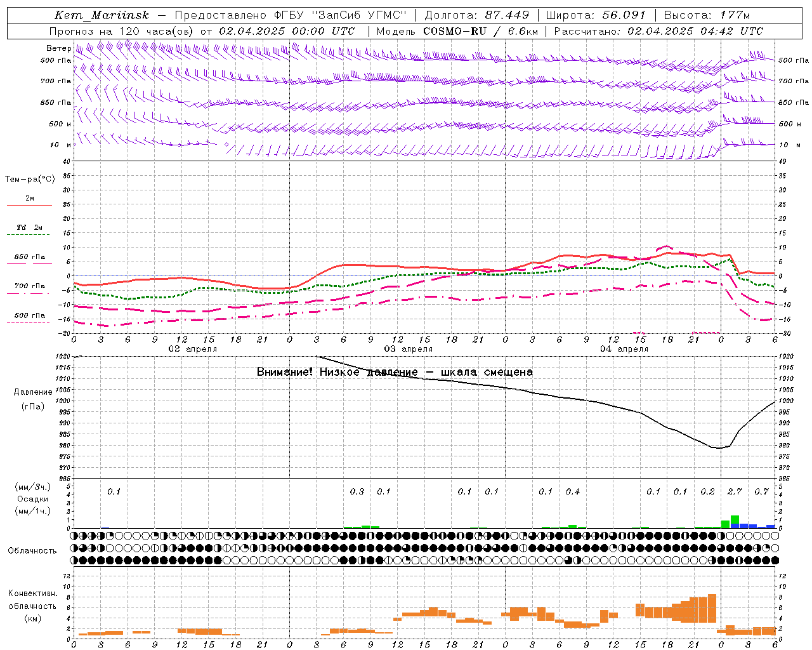812x650 pixels.
Task: Click the 850 гПа temperature legend entry
Action: (29, 257)
